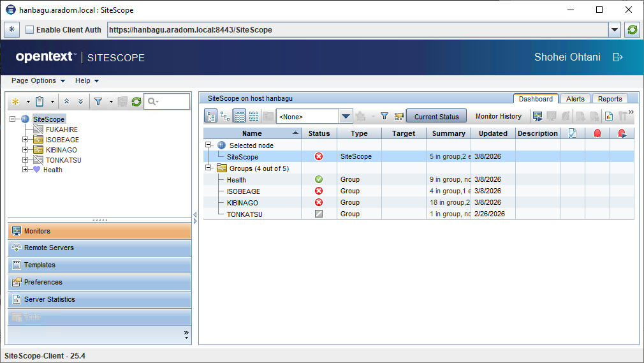Open dropdown arrow beside the paste clipboard icon
This screenshot has width=644, height=363.
[52, 102]
